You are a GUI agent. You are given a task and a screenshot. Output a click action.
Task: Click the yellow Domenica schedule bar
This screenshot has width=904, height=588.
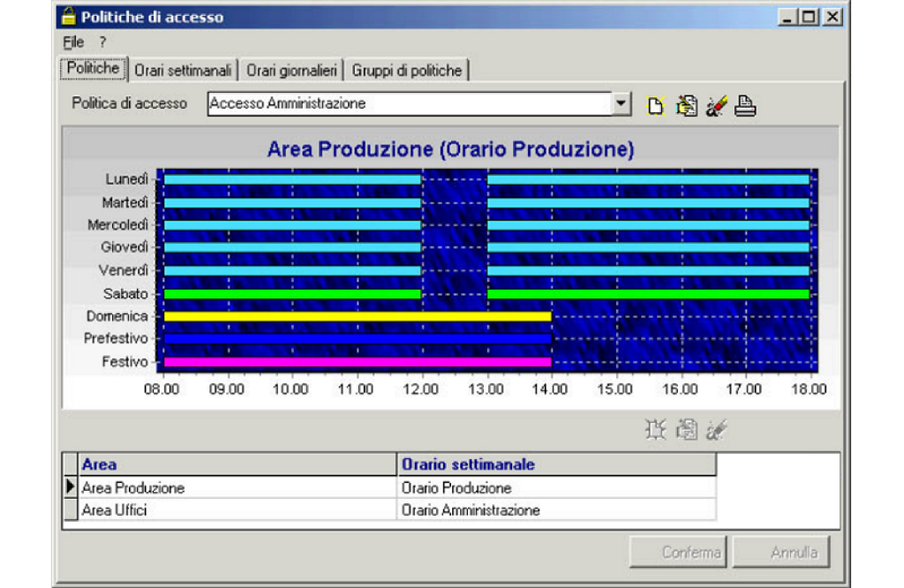tap(357, 316)
